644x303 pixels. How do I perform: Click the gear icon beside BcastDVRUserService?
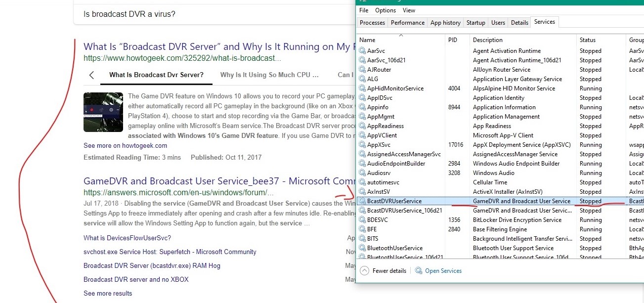[x=362, y=201]
